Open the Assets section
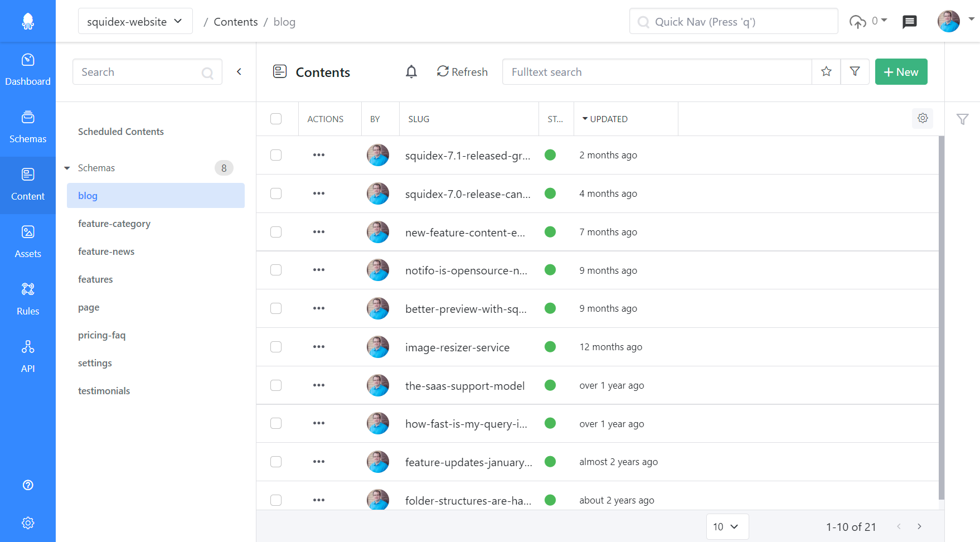The height and width of the screenshot is (542, 980). (x=28, y=243)
